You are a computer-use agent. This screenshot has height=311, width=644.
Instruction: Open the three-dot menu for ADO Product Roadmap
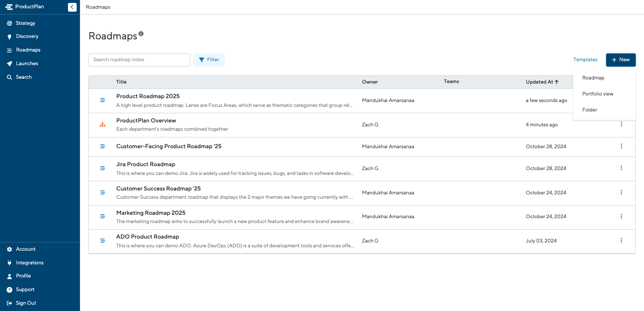[621, 241]
